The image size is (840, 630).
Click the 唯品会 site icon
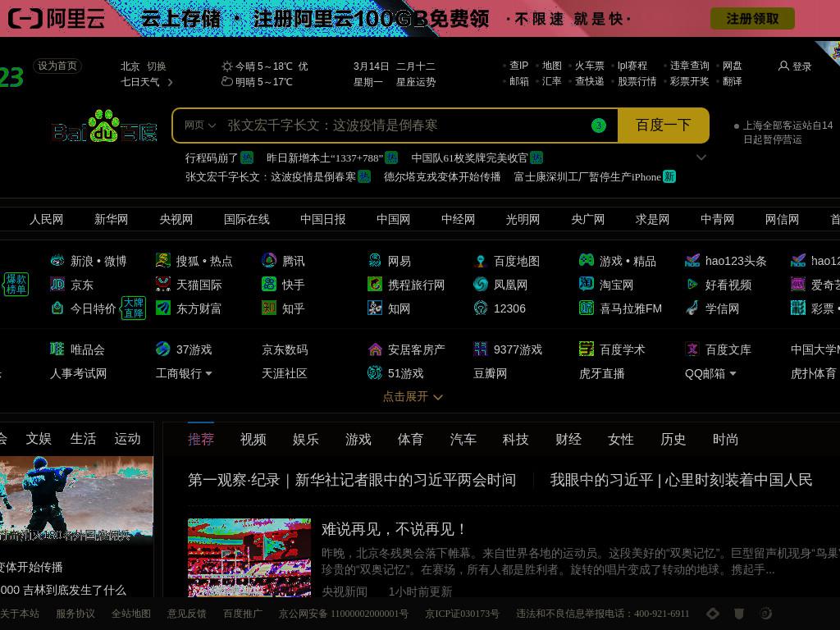pos(57,349)
